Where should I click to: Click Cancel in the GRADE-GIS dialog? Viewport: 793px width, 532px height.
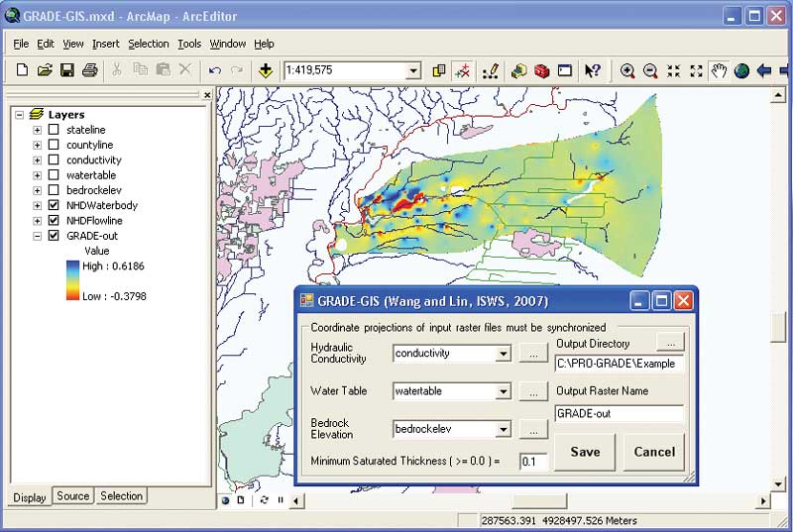pyautogui.click(x=654, y=452)
